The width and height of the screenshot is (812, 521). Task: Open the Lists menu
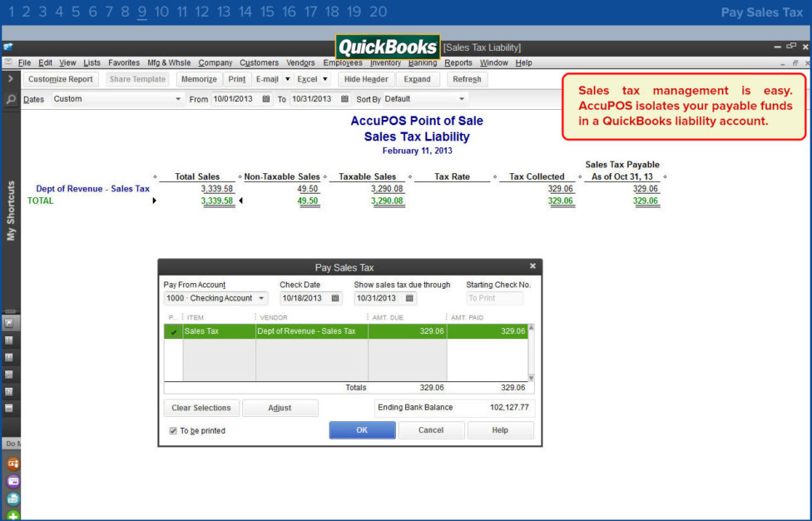coord(92,62)
